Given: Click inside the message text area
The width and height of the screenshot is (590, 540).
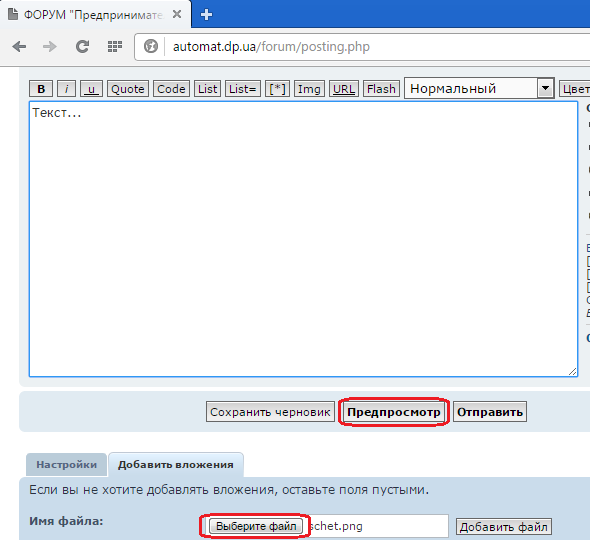Looking at the screenshot, I should pyautogui.click(x=303, y=239).
